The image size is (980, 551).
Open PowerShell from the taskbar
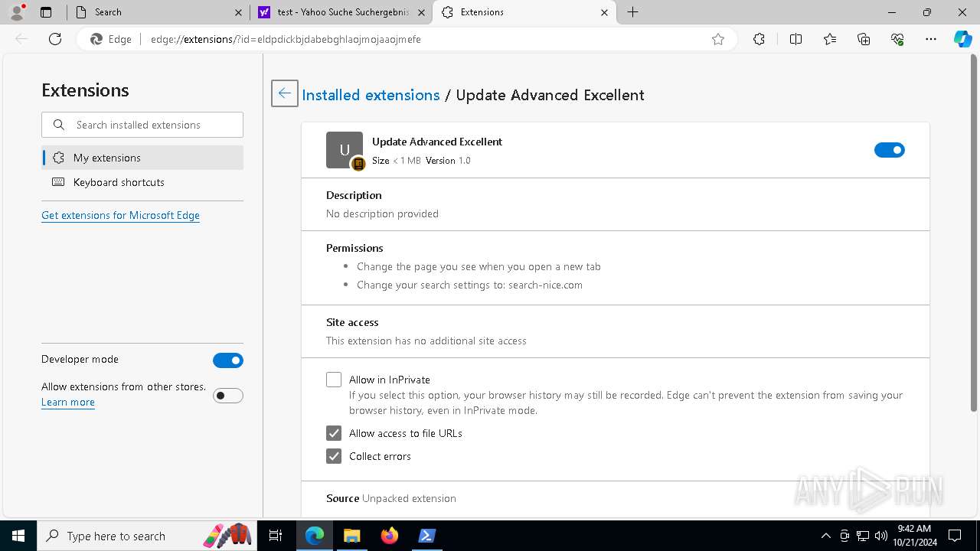coord(426,536)
